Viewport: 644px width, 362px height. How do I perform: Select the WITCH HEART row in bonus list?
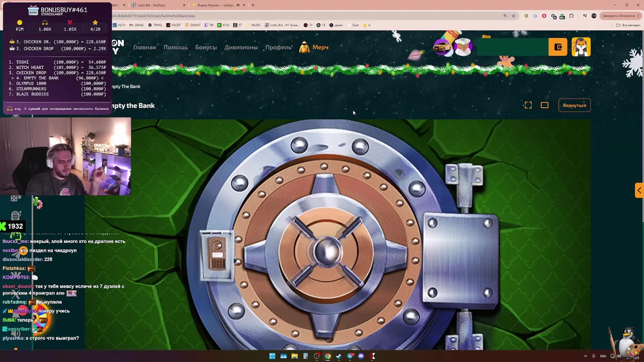point(57,67)
